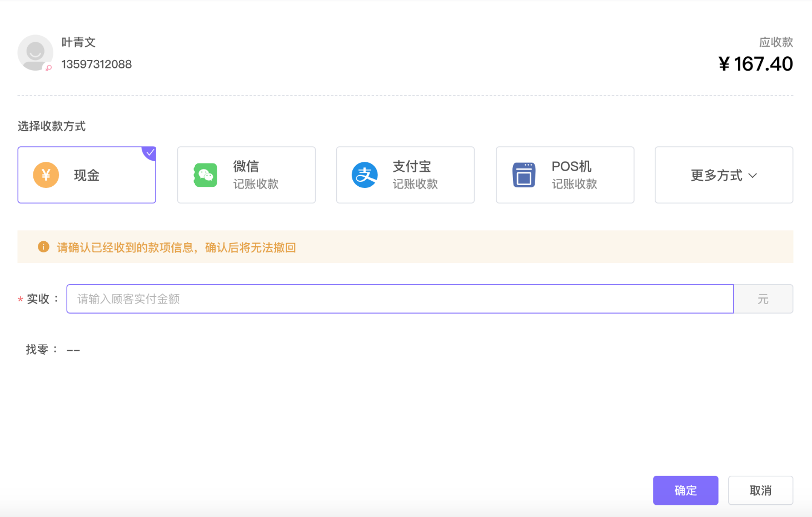Click the orange yen cash icon
The width and height of the screenshot is (812, 517).
(46, 175)
